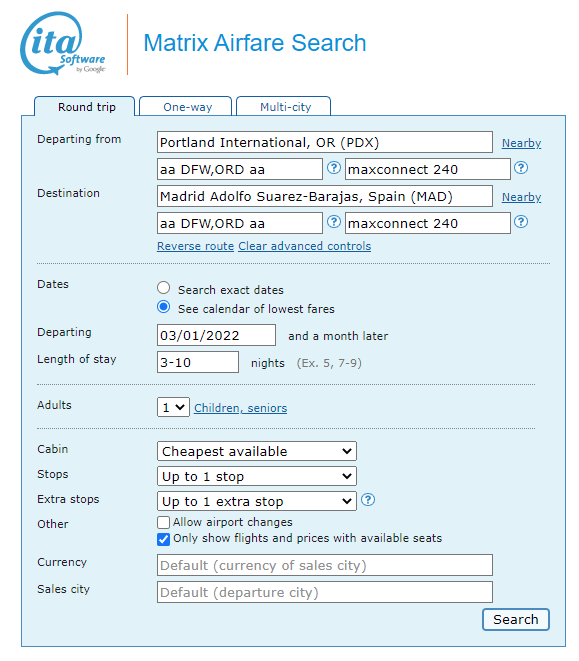Click the Search button

tap(516, 619)
